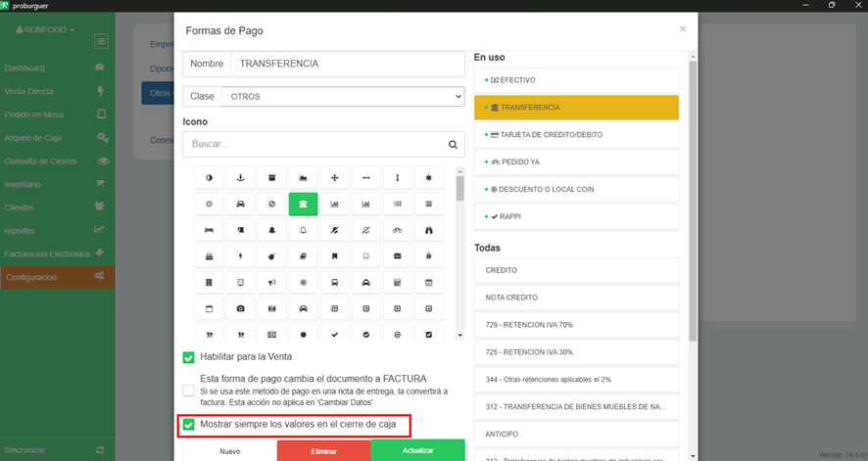Choose the camera icon
The width and height of the screenshot is (868, 461).
point(240,308)
